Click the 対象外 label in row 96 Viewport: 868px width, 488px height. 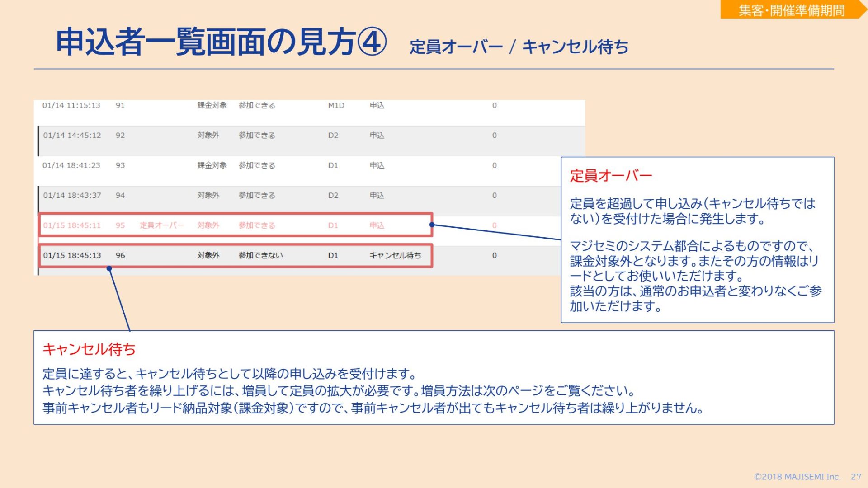coord(208,255)
